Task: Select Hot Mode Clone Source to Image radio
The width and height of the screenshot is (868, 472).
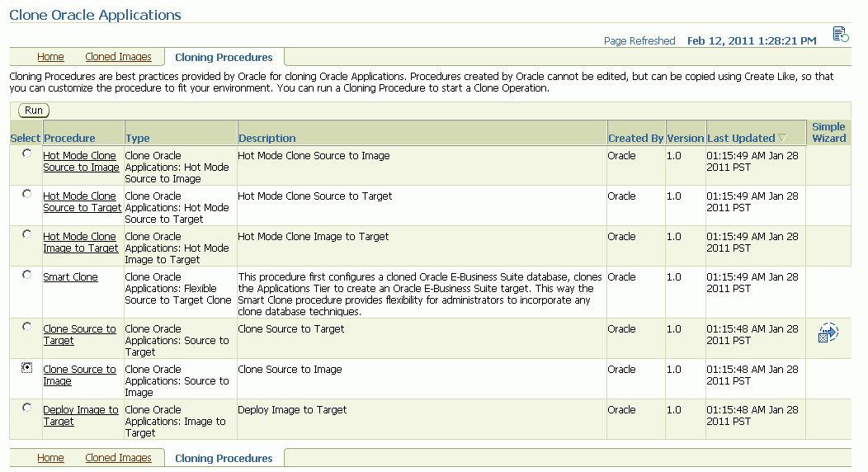Action: pos(26,153)
